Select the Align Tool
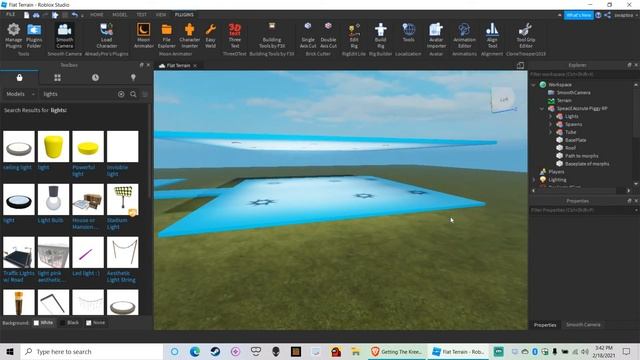Viewport: 640px width, 360px height. tap(492, 36)
